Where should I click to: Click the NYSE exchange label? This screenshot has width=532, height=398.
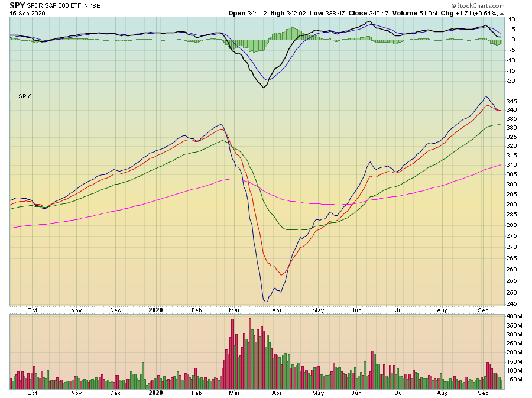point(92,6)
